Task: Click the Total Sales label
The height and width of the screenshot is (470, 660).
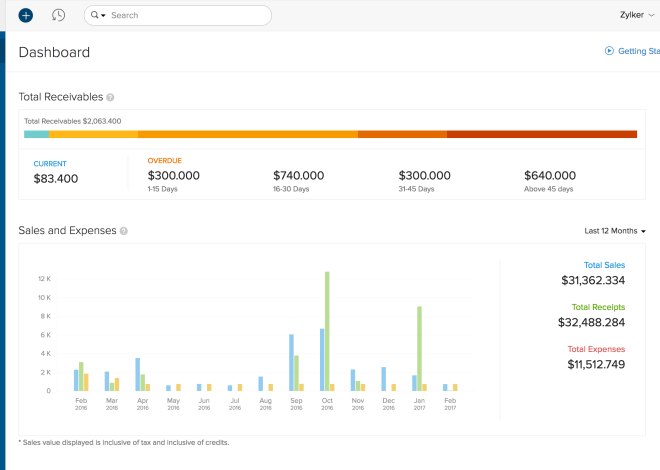Action: tap(604, 265)
